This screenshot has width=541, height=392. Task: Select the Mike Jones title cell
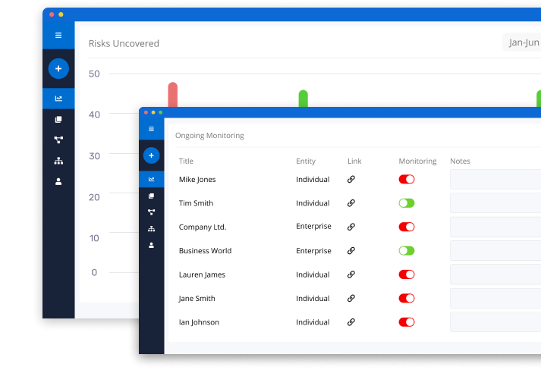coord(197,179)
